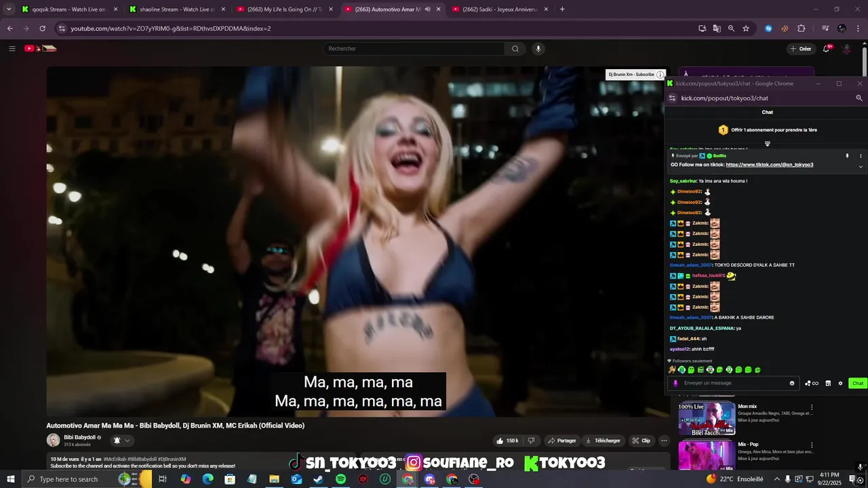Open the Shazam extension
868x488 pixels.
[768, 28]
